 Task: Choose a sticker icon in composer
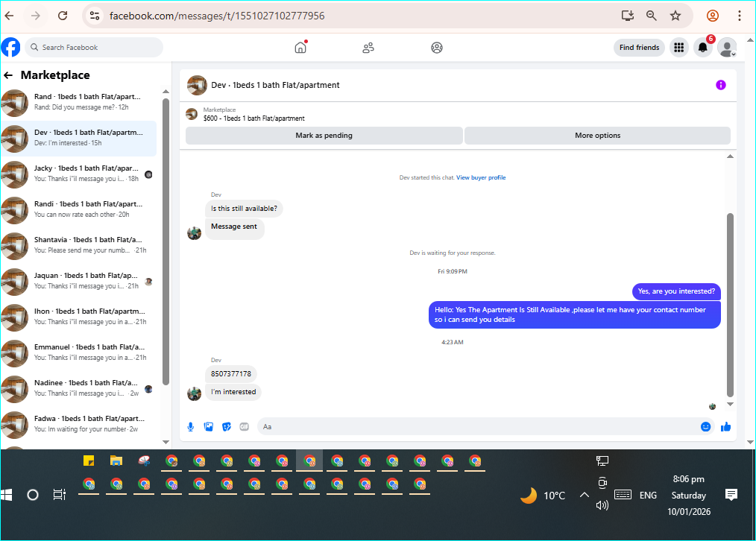[x=226, y=427]
